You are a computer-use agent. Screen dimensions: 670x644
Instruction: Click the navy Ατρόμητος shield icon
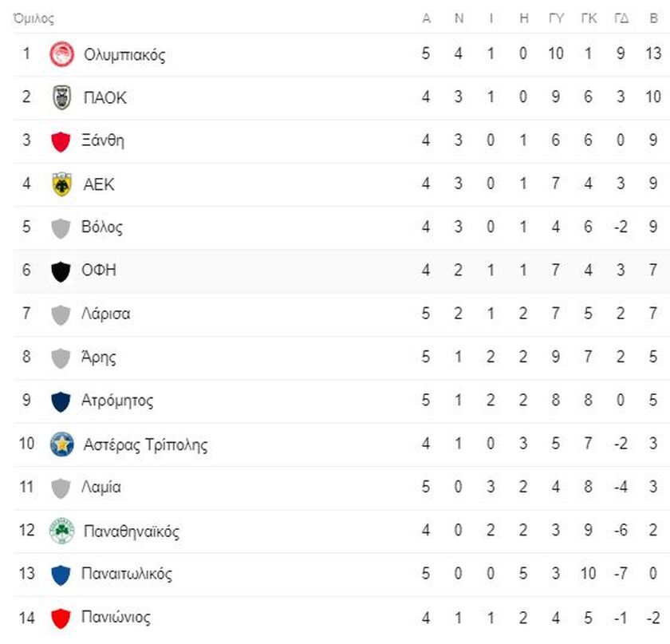coord(61,401)
